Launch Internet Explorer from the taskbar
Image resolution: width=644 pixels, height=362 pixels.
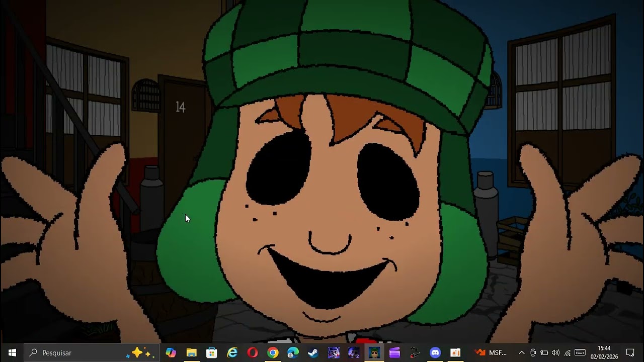point(232,353)
